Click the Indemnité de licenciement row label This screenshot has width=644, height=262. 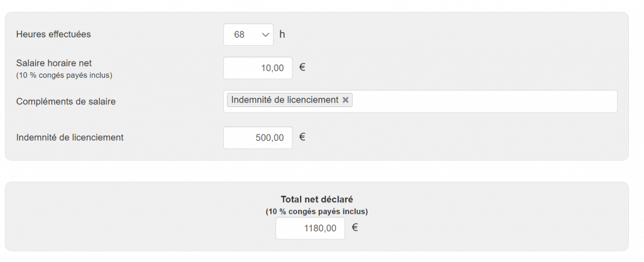[x=70, y=137]
